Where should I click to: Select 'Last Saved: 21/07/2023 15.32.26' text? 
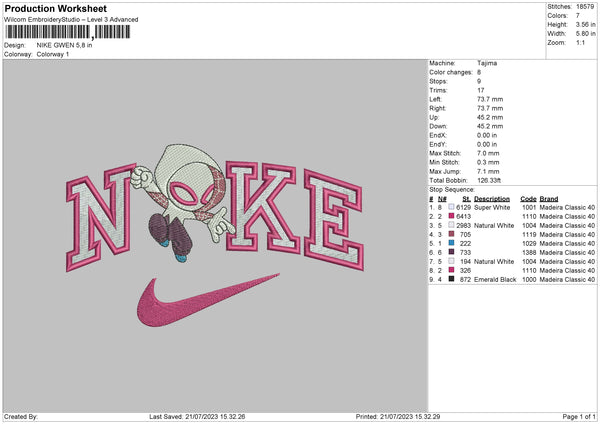coord(197,416)
